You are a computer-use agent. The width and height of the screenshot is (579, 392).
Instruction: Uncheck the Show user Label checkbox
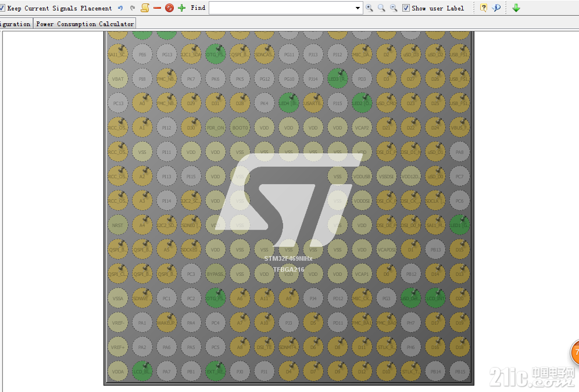point(406,8)
